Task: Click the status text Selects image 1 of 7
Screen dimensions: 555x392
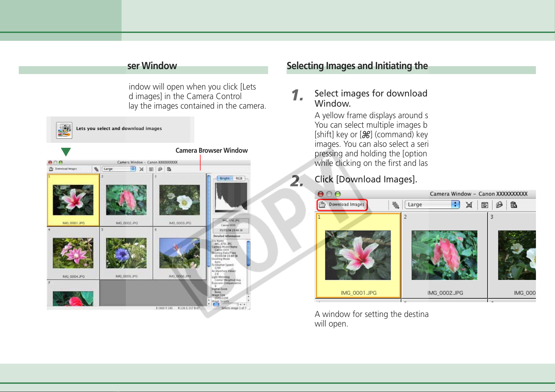Action: click(234, 308)
